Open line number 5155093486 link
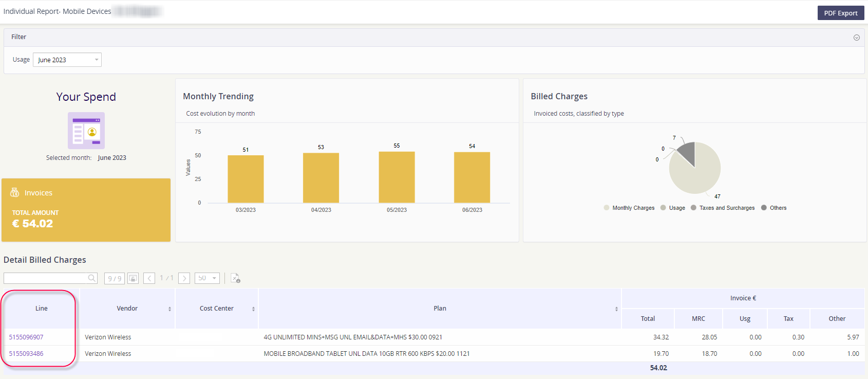The height and width of the screenshot is (379, 868). coord(26,354)
